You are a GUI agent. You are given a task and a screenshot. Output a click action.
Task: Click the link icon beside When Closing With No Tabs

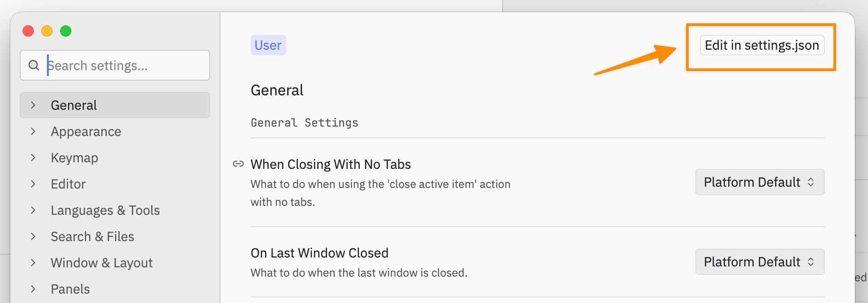(x=238, y=164)
